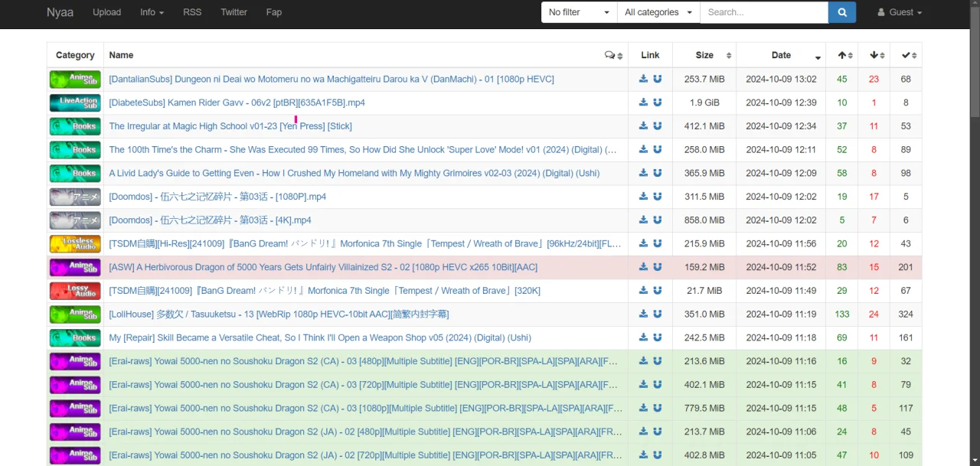Open magnet link for DanMachi row

(x=657, y=79)
